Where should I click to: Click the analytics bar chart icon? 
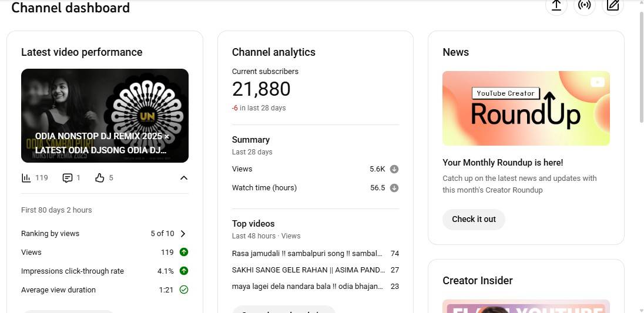click(26, 178)
